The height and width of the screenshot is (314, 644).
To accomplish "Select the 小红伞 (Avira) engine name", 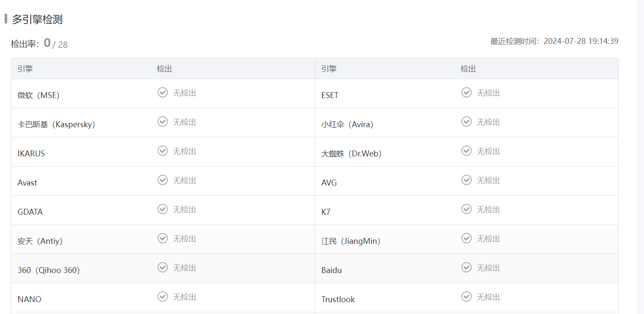I will (347, 124).
